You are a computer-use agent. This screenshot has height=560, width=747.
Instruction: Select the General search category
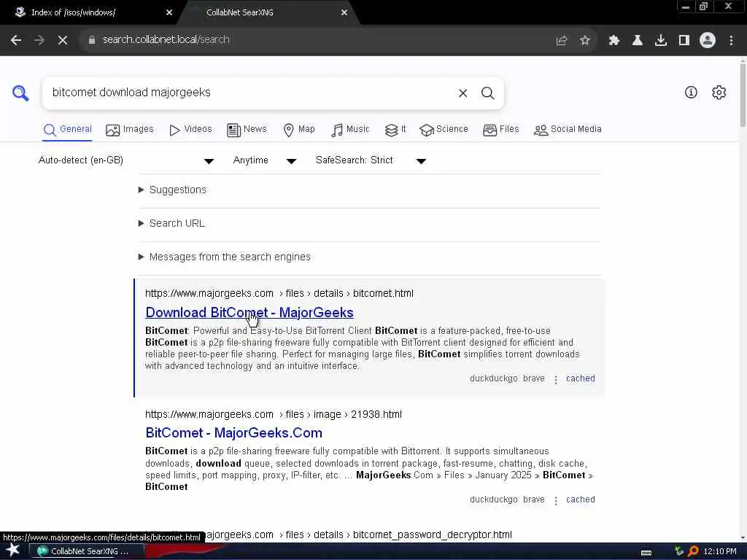point(67,130)
